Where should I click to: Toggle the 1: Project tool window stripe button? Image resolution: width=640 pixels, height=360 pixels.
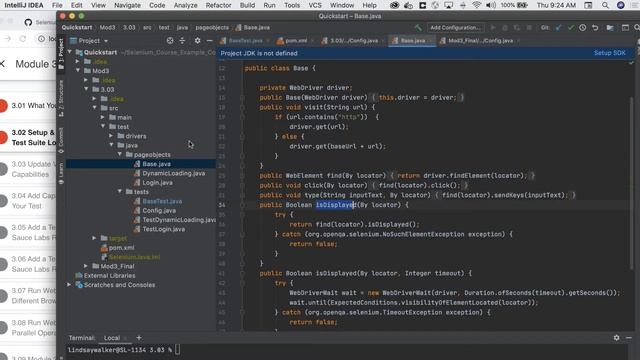(x=61, y=53)
